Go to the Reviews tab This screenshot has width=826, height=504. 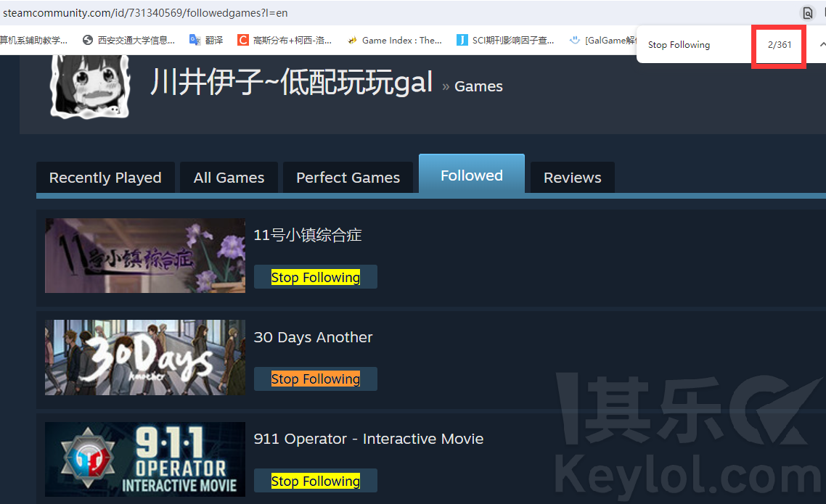coord(572,178)
